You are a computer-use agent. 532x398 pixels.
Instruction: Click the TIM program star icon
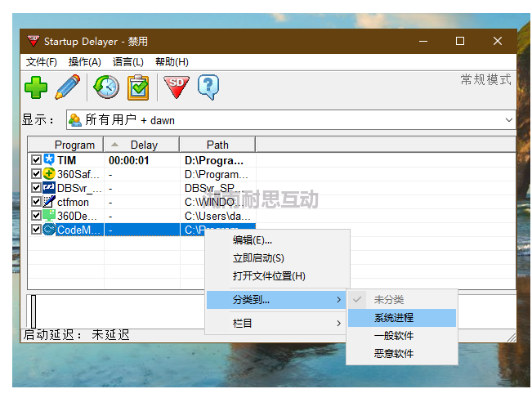click(x=49, y=160)
